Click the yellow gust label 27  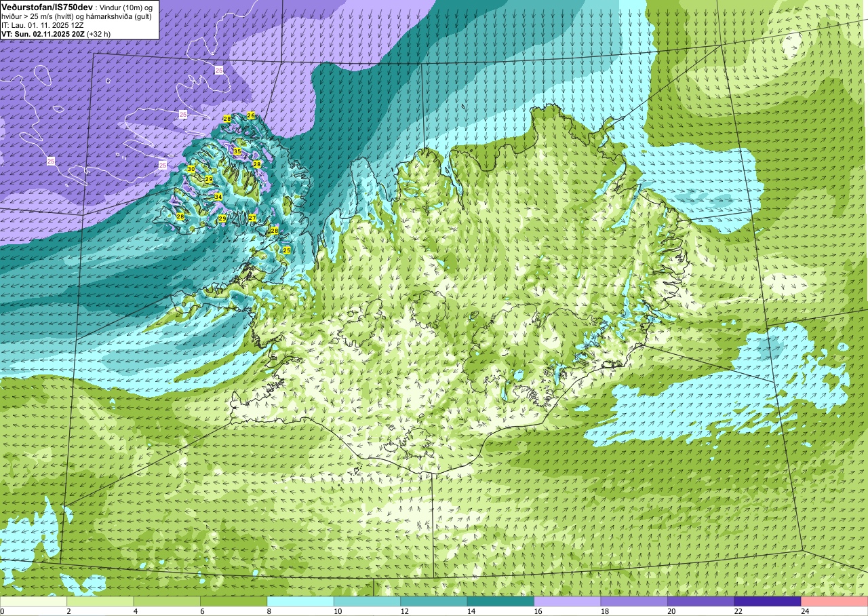[252, 218]
